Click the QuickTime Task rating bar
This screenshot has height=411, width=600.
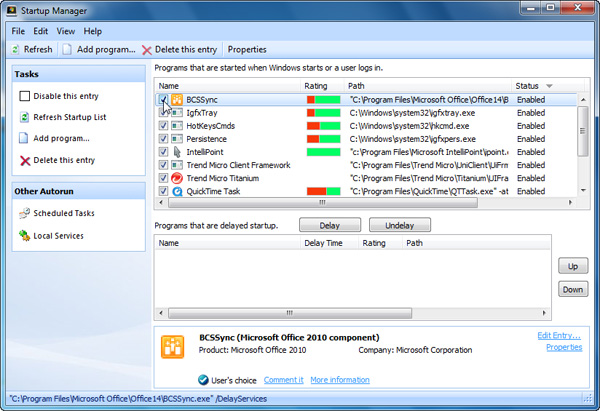coord(323,191)
